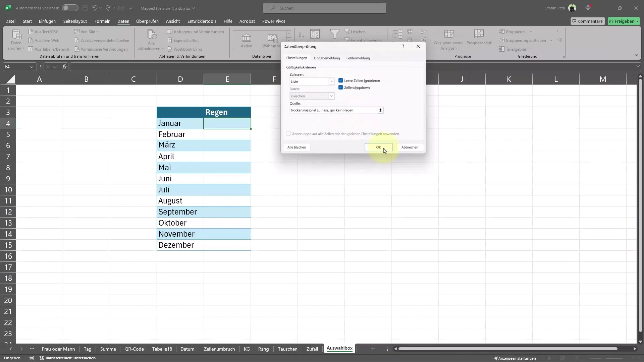Choose Aus Tabelle/Bereich
The height and width of the screenshot is (362, 644).
(49, 49)
